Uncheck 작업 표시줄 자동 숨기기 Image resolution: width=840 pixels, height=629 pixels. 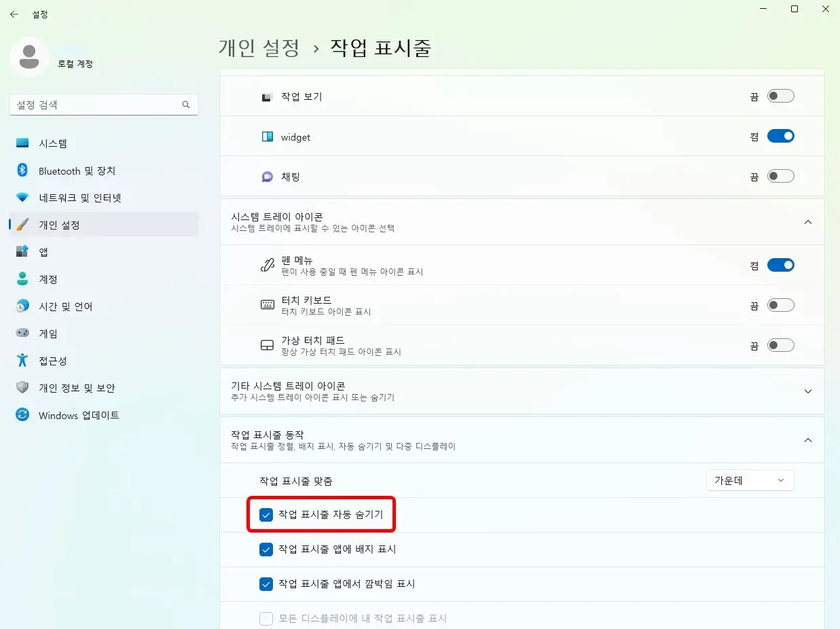click(x=266, y=515)
